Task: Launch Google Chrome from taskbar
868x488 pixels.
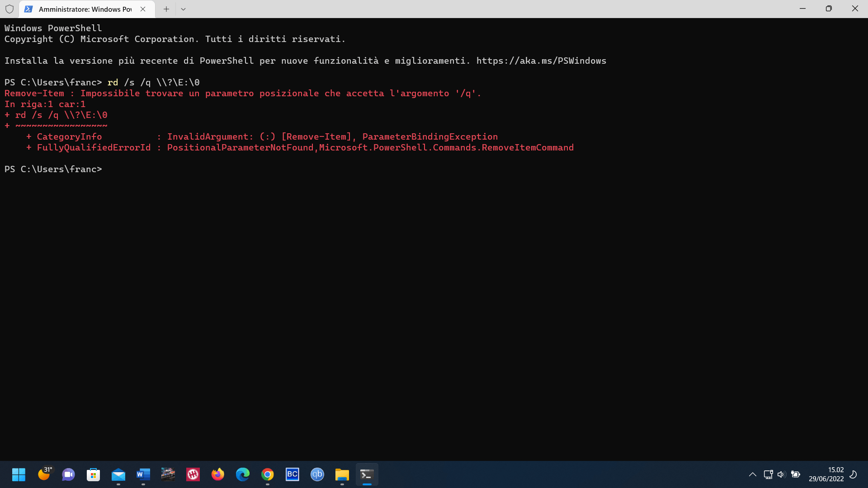Action: (x=268, y=474)
